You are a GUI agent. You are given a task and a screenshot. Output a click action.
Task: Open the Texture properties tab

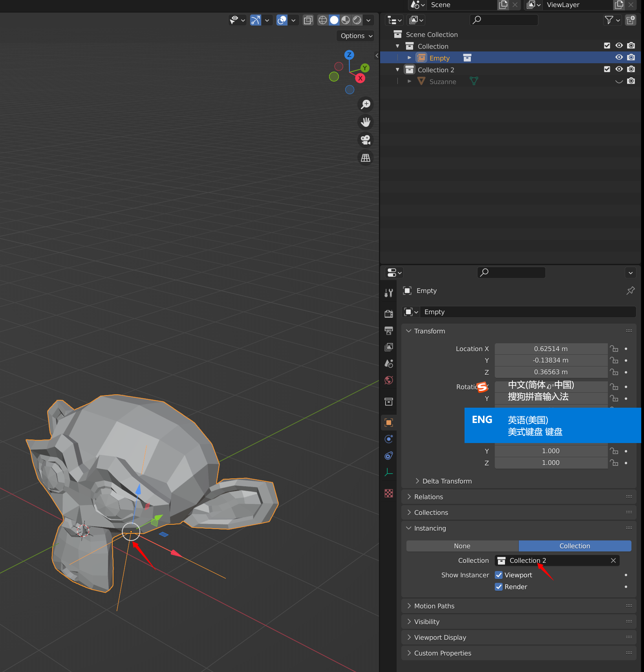(x=389, y=493)
